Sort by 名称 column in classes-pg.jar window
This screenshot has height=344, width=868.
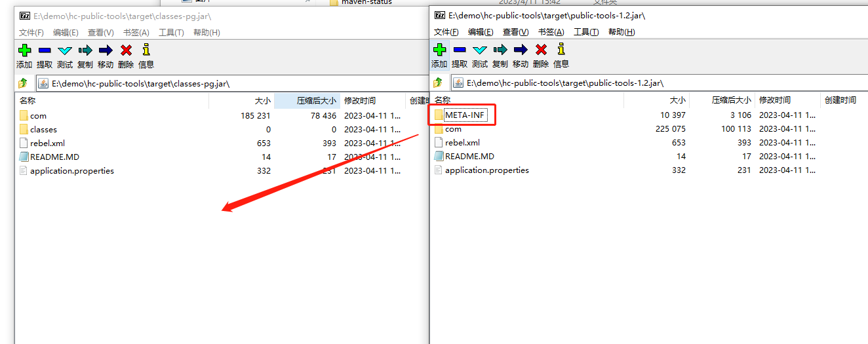click(112, 101)
